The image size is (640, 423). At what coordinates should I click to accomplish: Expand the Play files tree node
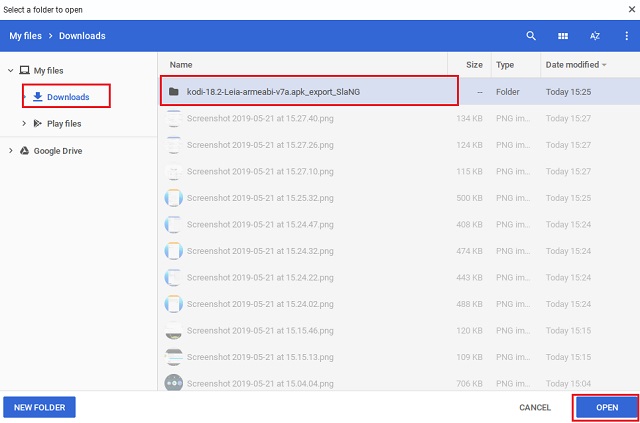[24, 123]
